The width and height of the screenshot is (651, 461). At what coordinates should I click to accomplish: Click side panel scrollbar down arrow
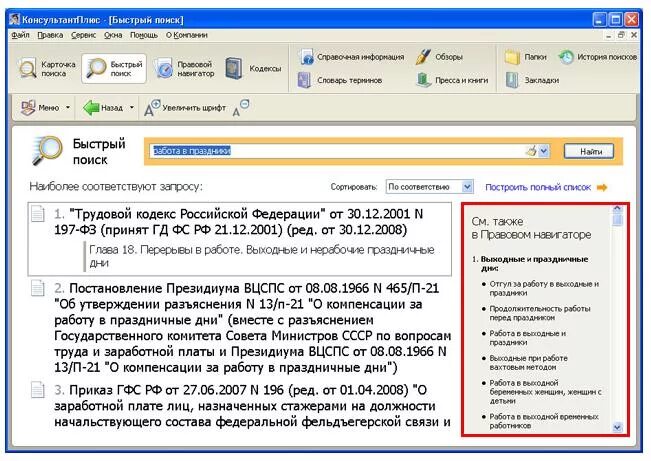pyautogui.click(x=617, y=427)
